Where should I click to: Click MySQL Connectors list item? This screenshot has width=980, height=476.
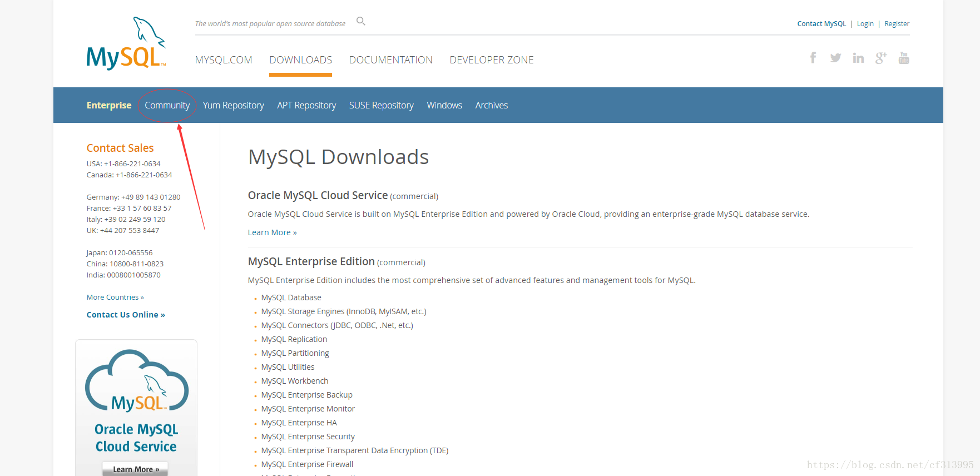pos(337,325)
